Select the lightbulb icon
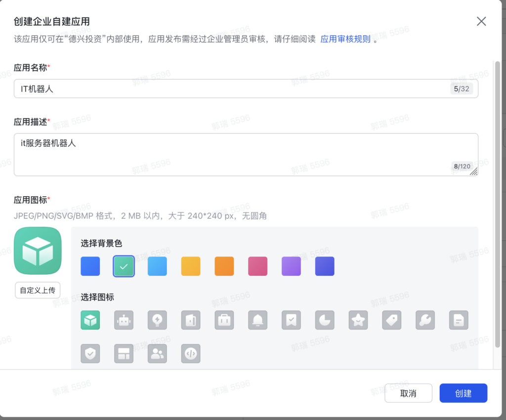This screenshot has height=420, width=506. point(157,320)
